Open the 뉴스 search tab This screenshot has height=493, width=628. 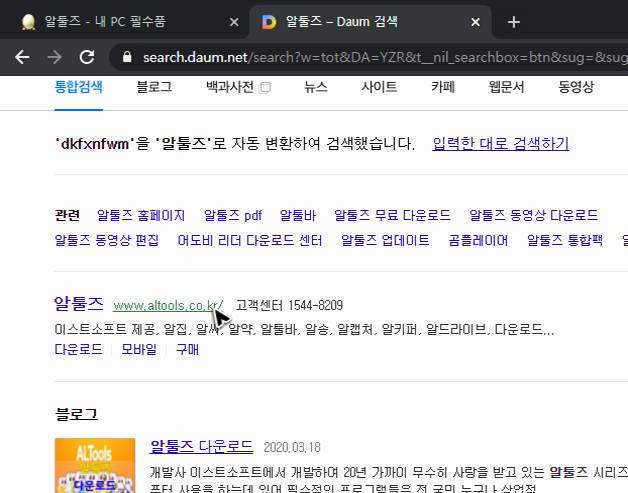[x=316, y=87]
